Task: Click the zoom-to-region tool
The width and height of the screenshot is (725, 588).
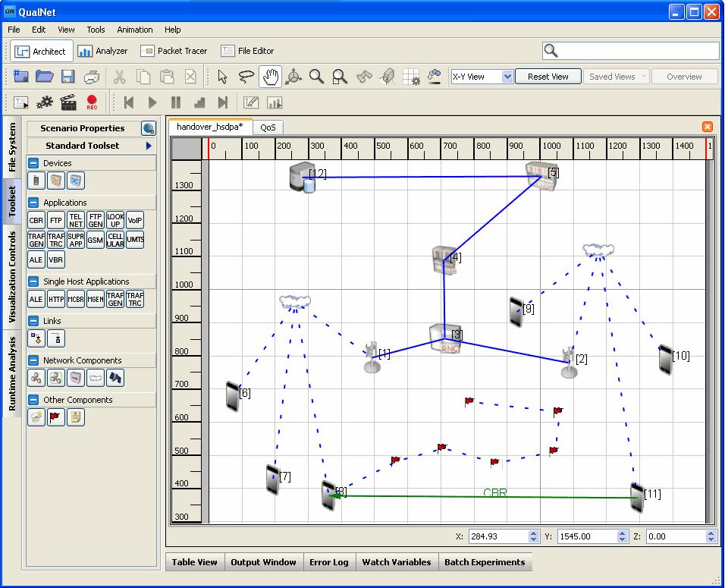Action: click(x=340, y=77)
